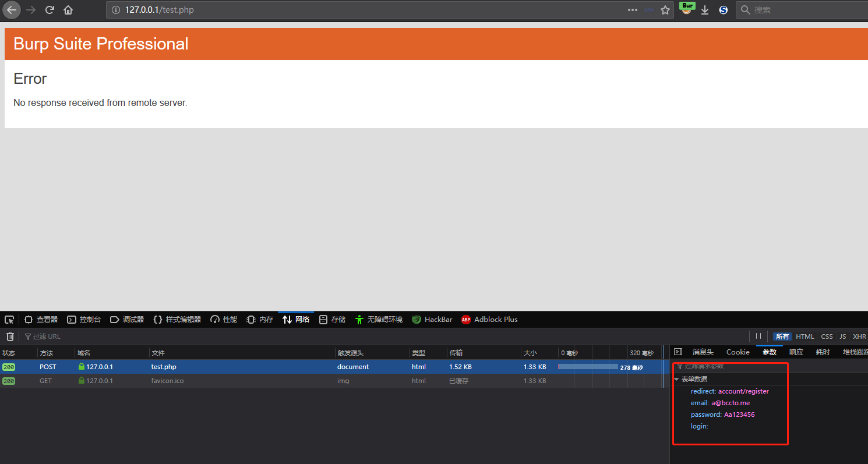Screen dimensions: 868x464
Task: Select the 参数 params tab
Action: [x=770, y=352]
